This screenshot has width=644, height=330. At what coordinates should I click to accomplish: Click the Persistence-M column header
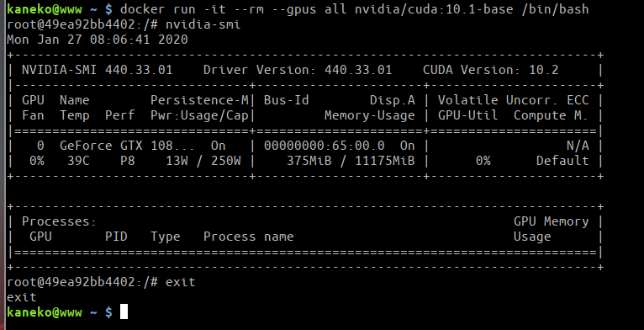click(199, 100)
